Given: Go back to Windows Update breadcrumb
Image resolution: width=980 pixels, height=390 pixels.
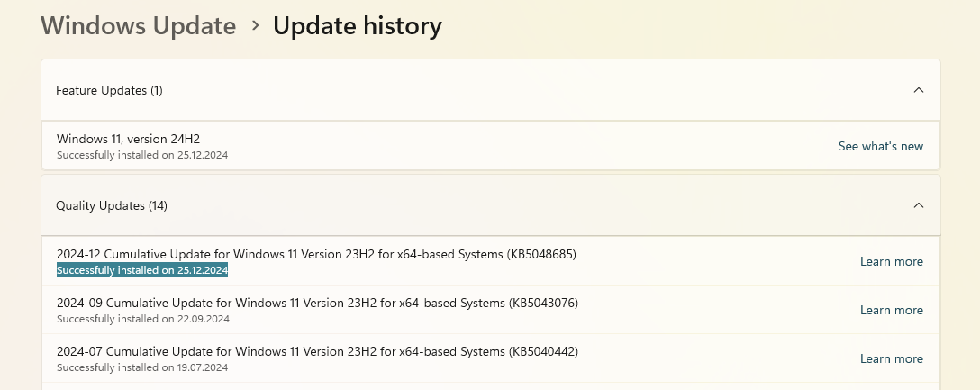Looking at the screenshot, I should (138, 25).
